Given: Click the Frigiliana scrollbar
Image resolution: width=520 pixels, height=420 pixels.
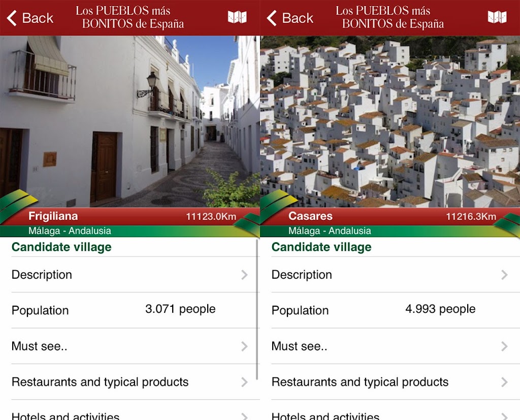Looking at the screenshot, I should [257, 309].
